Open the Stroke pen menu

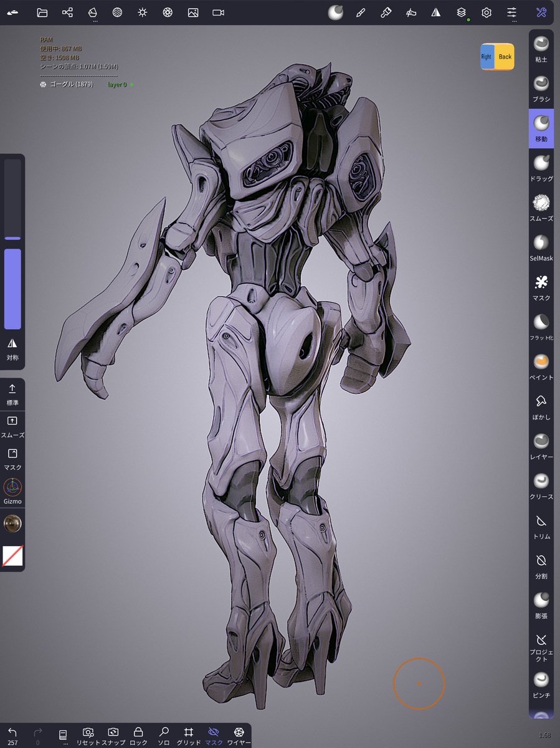pos(360,12)
